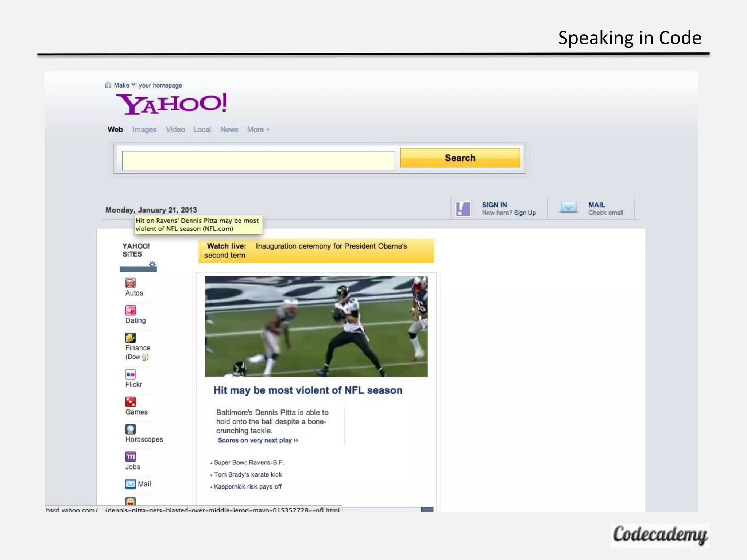Click the Finance text link in sidebar
Screen dimensions: 747x560
[x=138, y=348]
